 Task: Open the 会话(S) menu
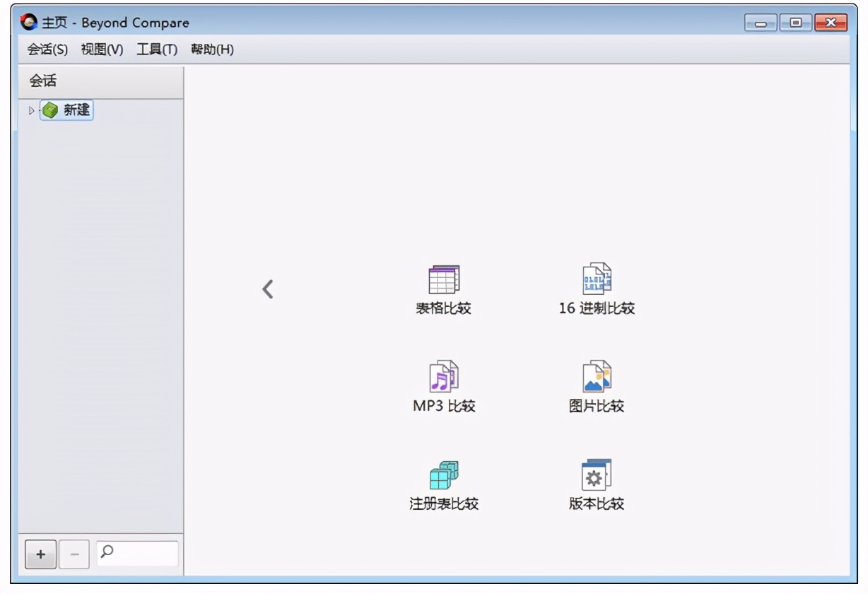click(x=47, y=49)
